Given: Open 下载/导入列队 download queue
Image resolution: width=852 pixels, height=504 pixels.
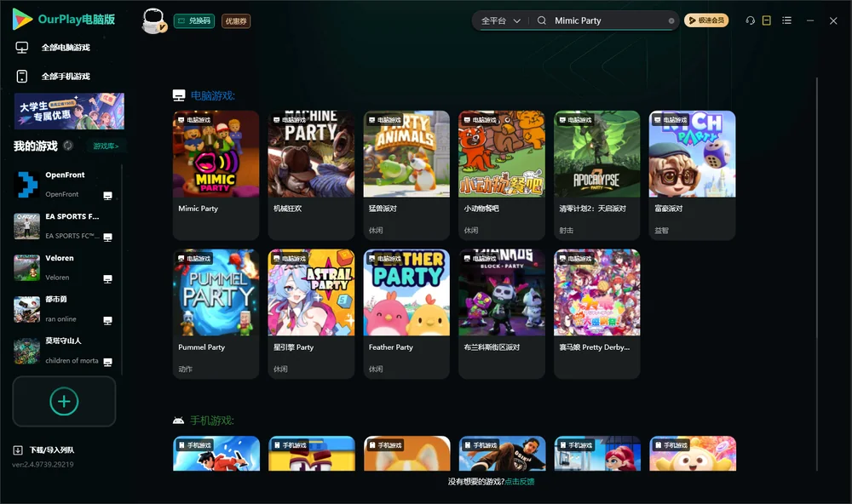Looking at the screenshot, I should pos(44,450).
